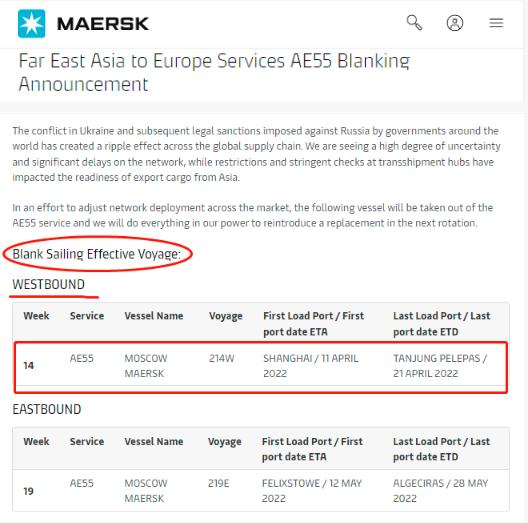Click the Maersk star logo icon
528x523 pixels.
tap(31, 24)
